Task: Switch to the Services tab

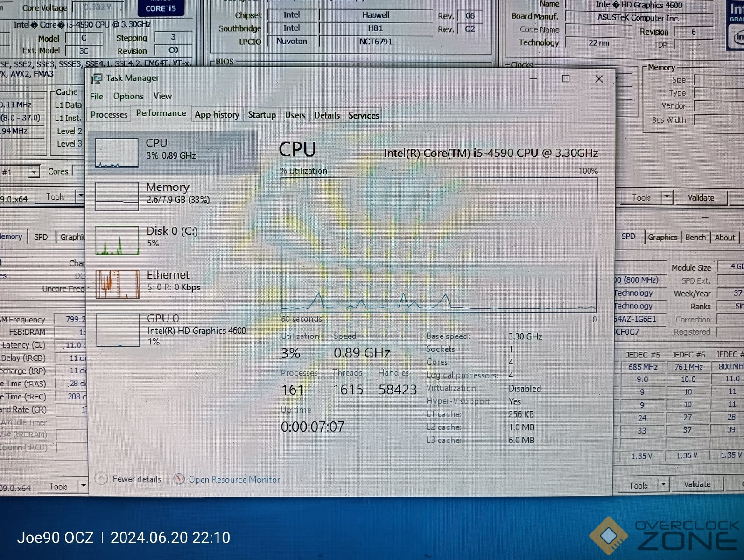Action: coord(364,115)
